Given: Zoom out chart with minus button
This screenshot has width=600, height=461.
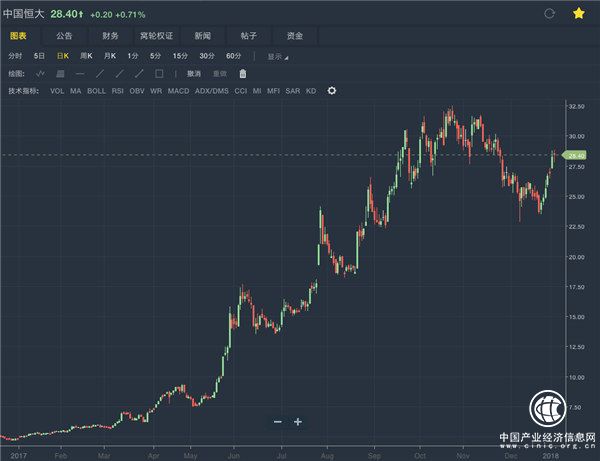Looking at the screenshot, I should pos(278,422).
